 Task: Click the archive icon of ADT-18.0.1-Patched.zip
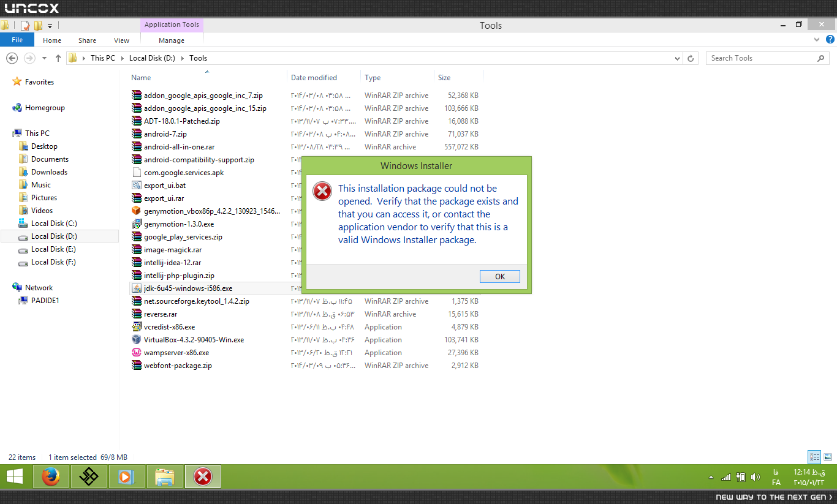tap(137, 121)
